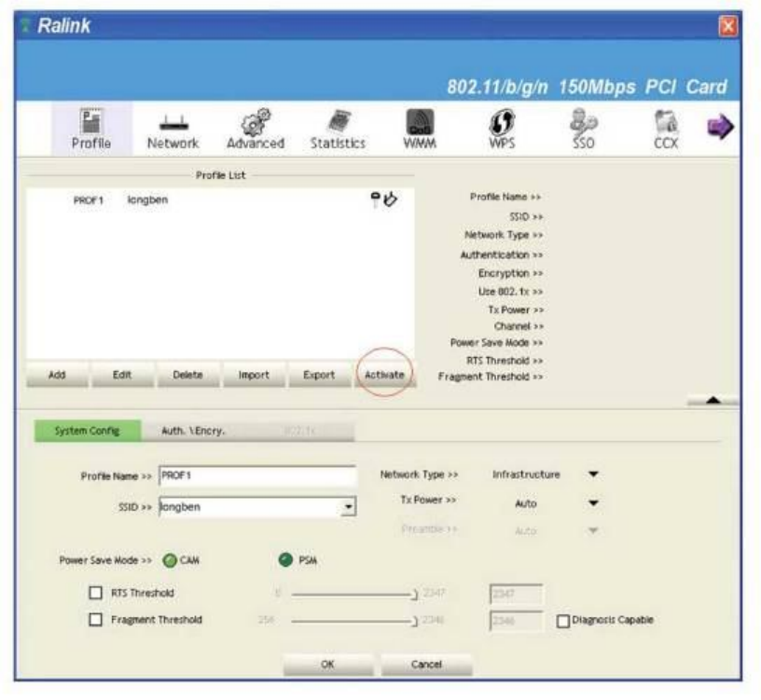
Task: Open the SSID dropdown arrow
Action: click(348, 507)
